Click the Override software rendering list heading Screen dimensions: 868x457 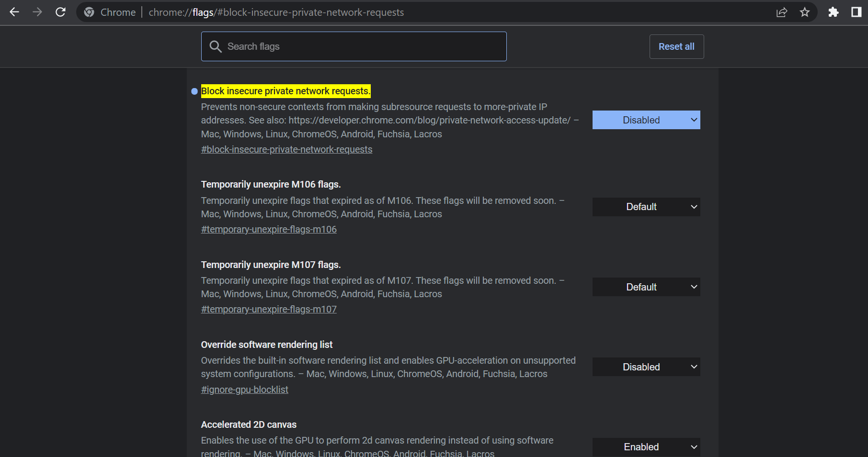click(267, 345)
